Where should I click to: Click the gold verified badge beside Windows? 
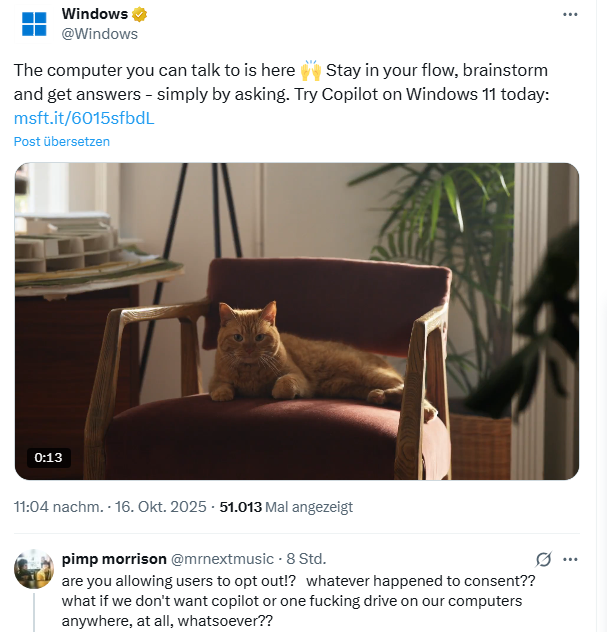point(140,14)
